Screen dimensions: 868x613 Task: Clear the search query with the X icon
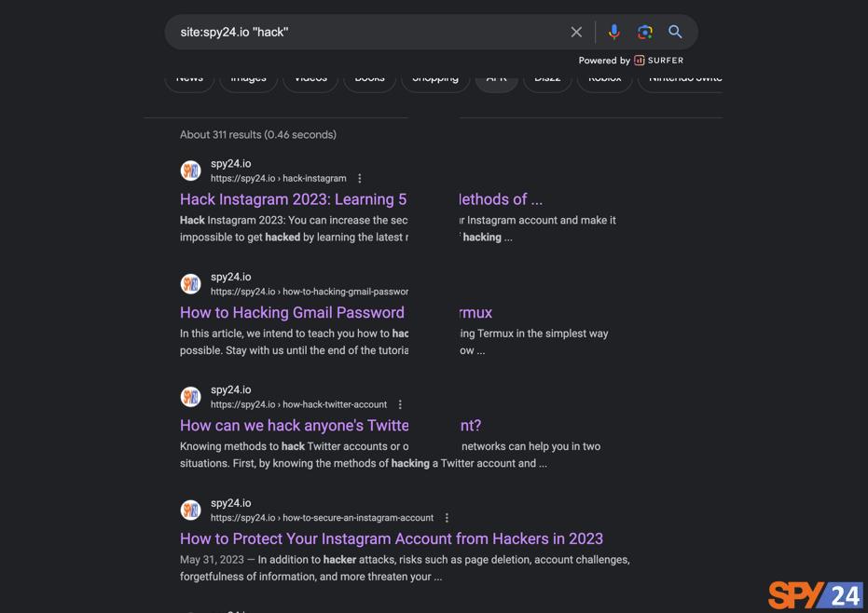click(x=576, y=32)
